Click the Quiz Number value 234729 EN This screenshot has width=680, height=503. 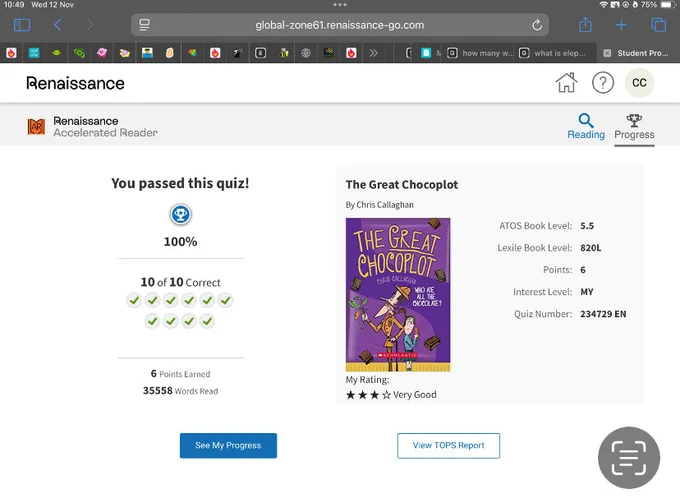click(603, 314)
